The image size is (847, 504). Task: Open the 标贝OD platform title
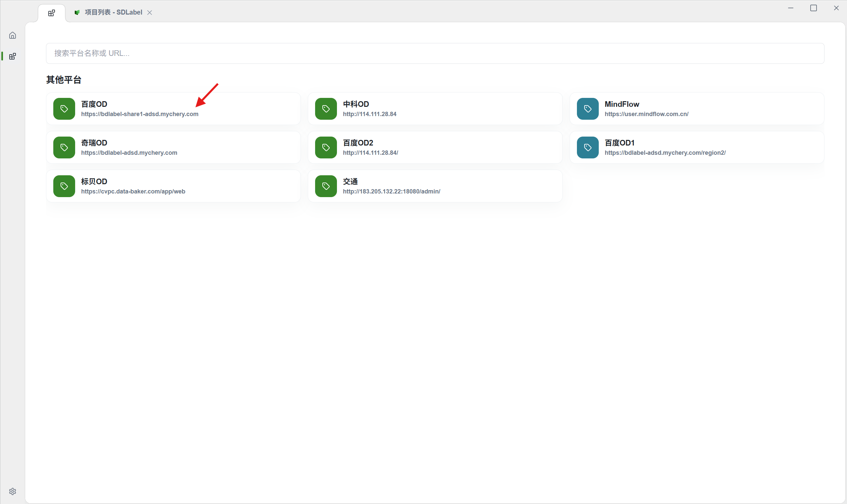click(x=94, y=181)
